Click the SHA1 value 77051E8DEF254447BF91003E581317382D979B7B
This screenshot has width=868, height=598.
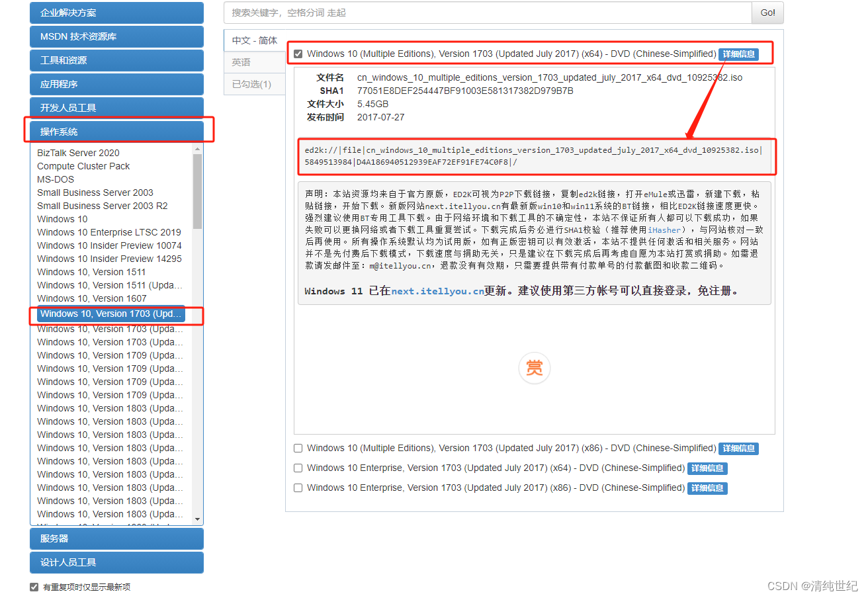[465, 91]
